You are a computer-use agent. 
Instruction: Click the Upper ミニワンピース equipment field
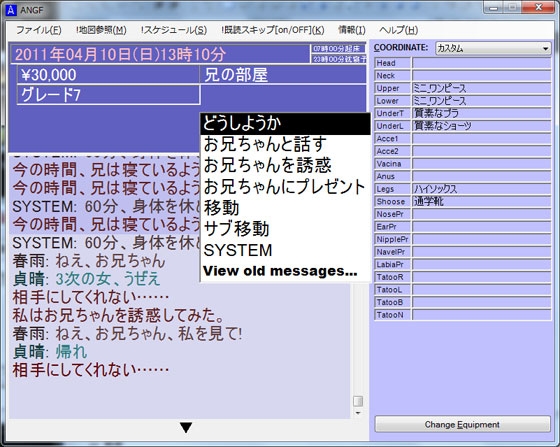click(x=481, y=88)
